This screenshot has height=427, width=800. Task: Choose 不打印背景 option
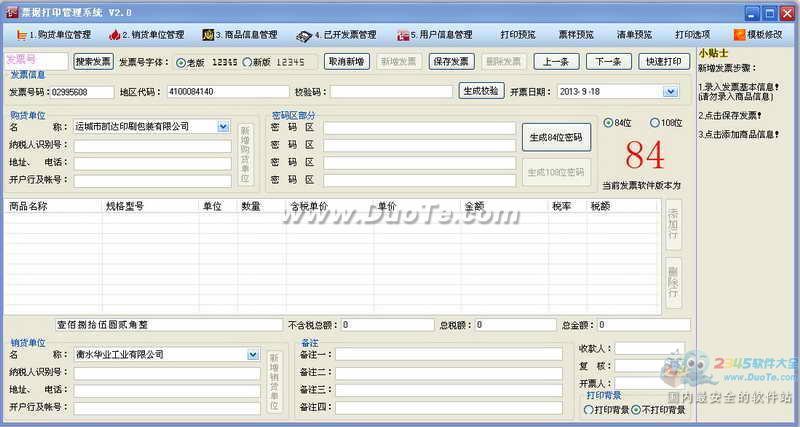point(636,410)
